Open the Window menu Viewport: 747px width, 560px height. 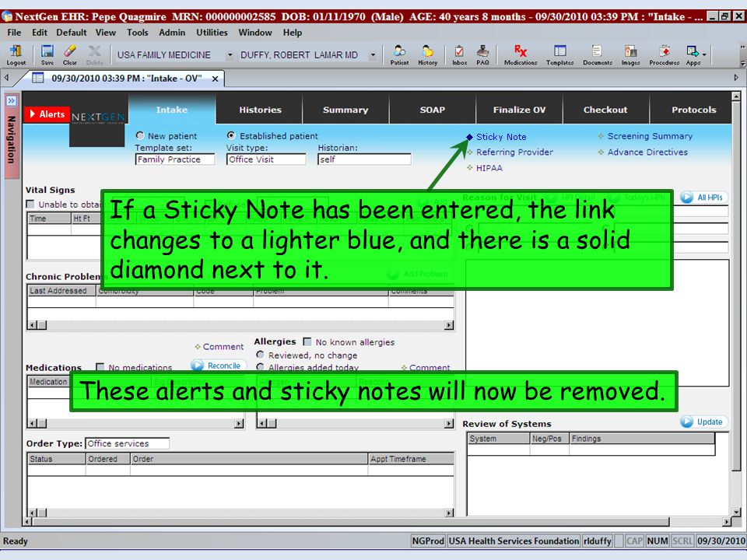[255, 33]
